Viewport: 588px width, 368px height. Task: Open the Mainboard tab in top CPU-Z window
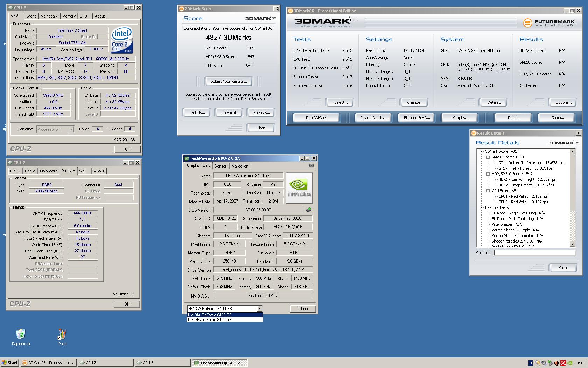(49, 16)
